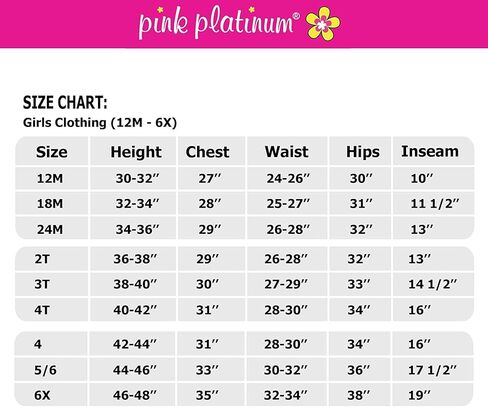Select the 18M size row label

pos(50,203)
